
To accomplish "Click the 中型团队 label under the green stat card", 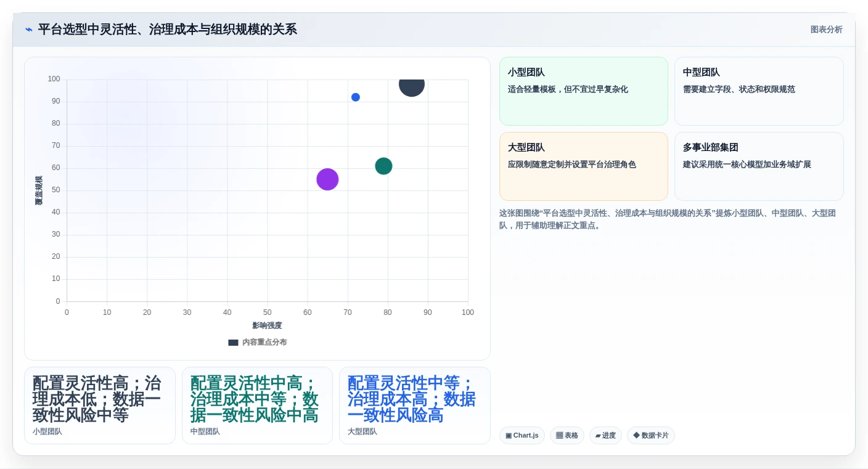I will [x=205, y=431].
